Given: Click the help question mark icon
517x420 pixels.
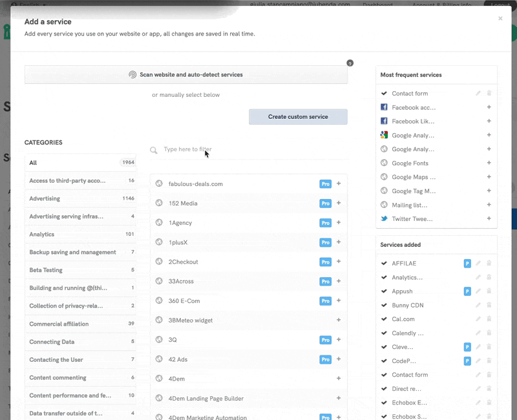Looking at the screenshot, I should click(350, 63).
